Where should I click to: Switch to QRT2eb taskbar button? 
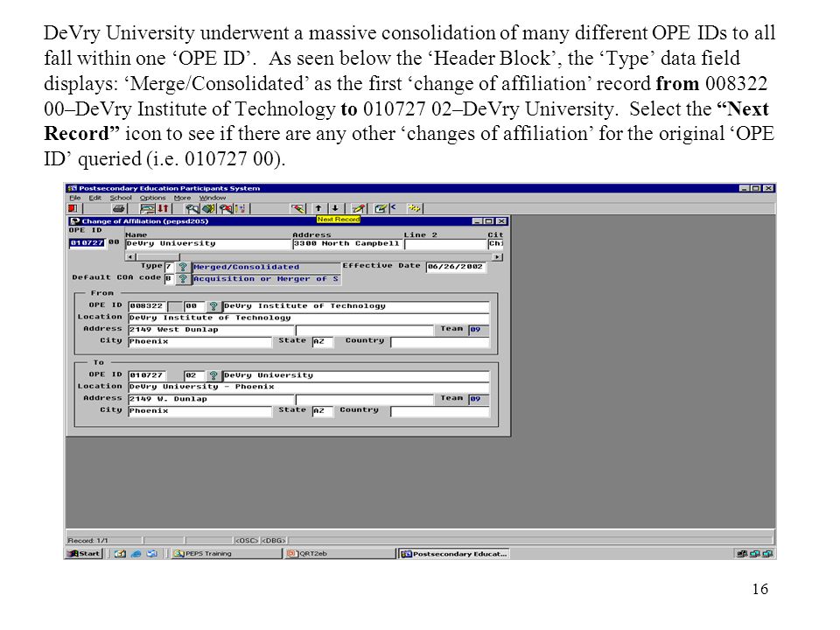(338, 553)
